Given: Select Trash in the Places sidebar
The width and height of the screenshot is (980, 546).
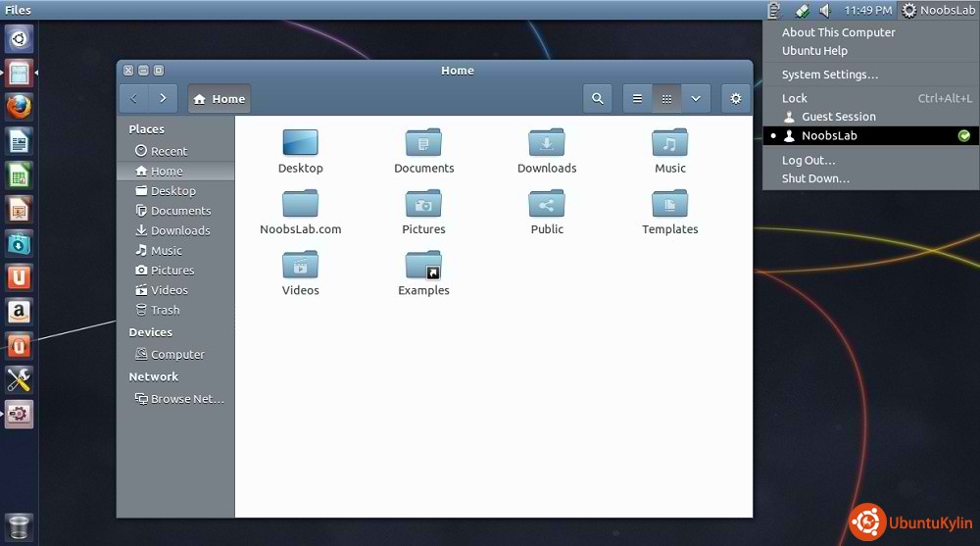Looking at the screenshot, I should pos(165,310).
